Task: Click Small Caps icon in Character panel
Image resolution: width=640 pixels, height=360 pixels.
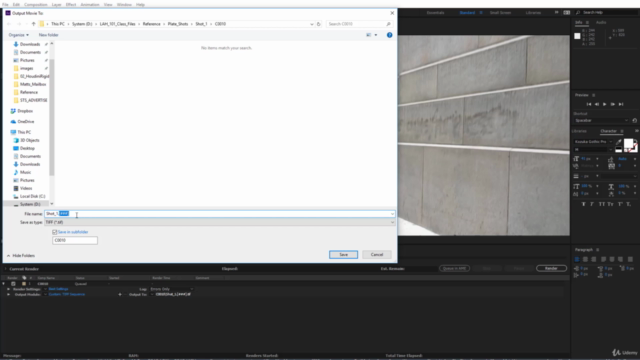Action: 610,204
